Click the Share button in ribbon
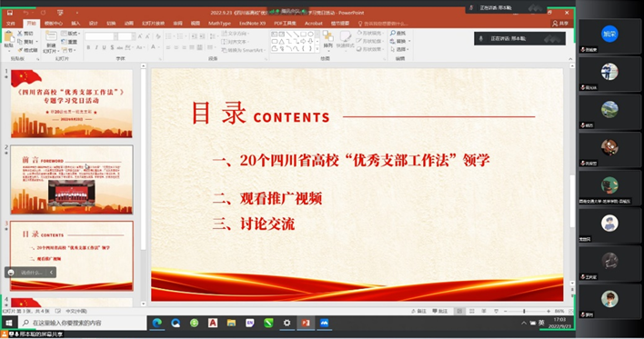This screenshot has width=644, height=339. 560,24
